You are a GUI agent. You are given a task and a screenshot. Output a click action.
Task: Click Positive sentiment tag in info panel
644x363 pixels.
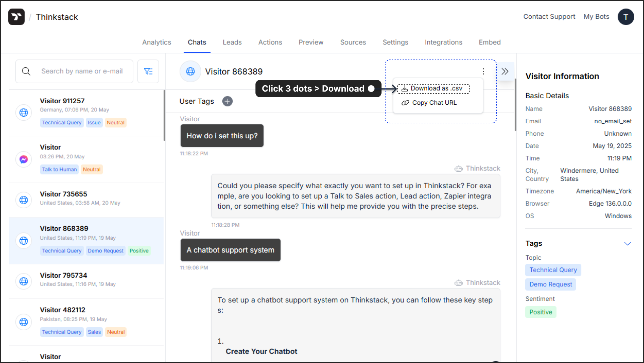pos(540,312)
